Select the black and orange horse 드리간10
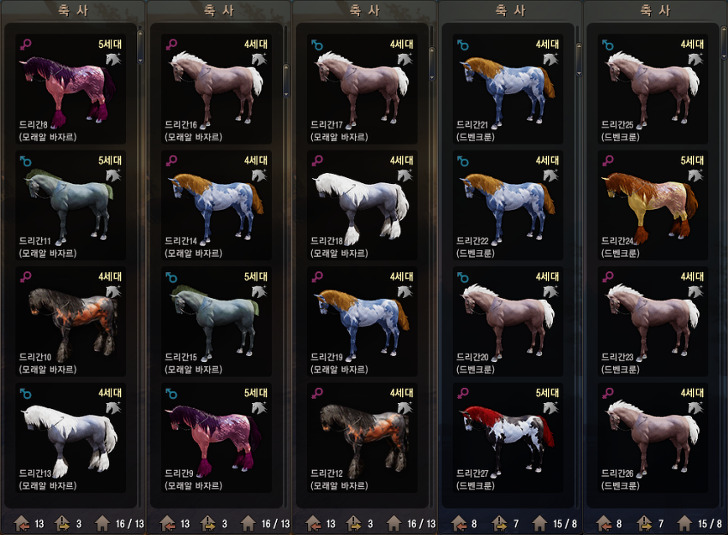 (71, 320)
